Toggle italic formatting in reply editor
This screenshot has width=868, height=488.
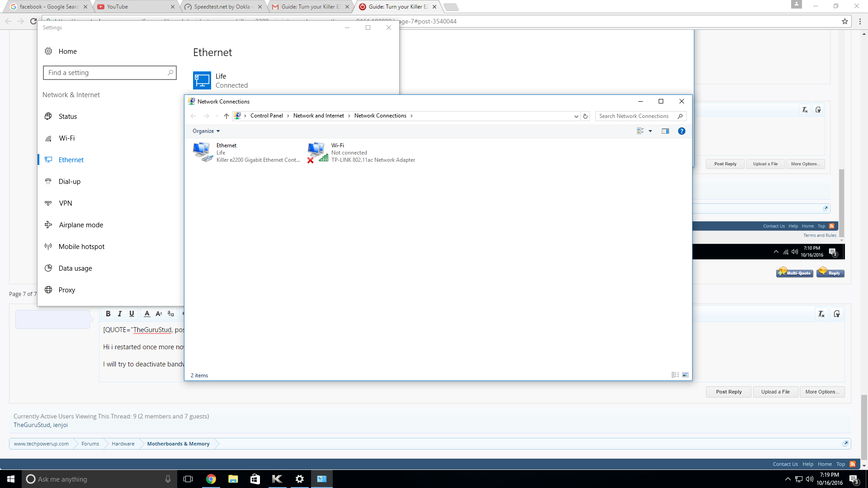click(120, 314)
